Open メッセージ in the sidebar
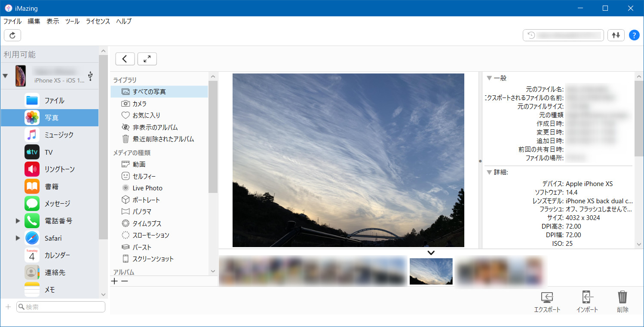The height and width of the screenshot is (327, 644). click(49, 204)
